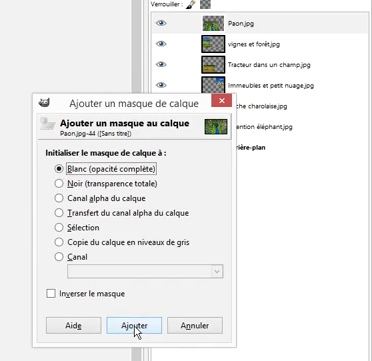This screenshot has width=372, height=361.
Task: Hide the vignes et forêt.jpg layer
Action: pyautogui.click(x=161, y=44)
